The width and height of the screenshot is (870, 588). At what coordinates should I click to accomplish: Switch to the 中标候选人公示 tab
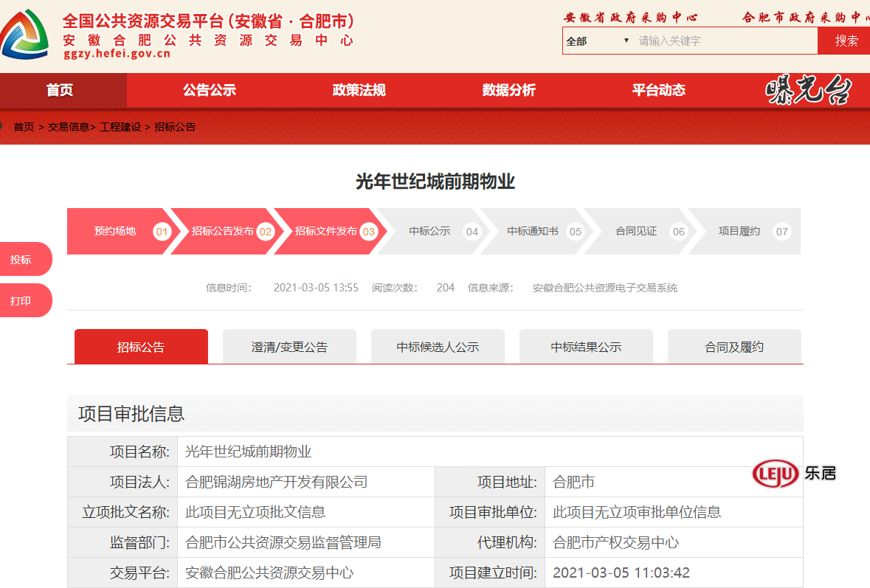click(438, 347)
